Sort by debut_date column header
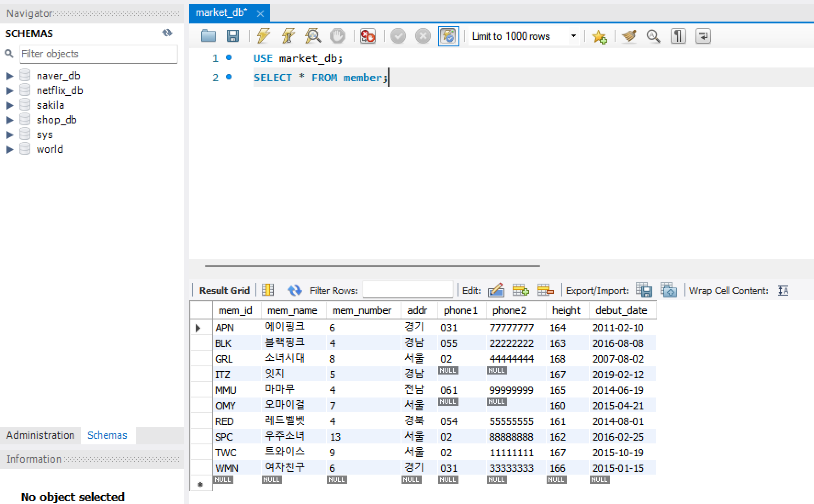Image resolution: width=814 pixels, height=504 pixels. coord(622,310)
